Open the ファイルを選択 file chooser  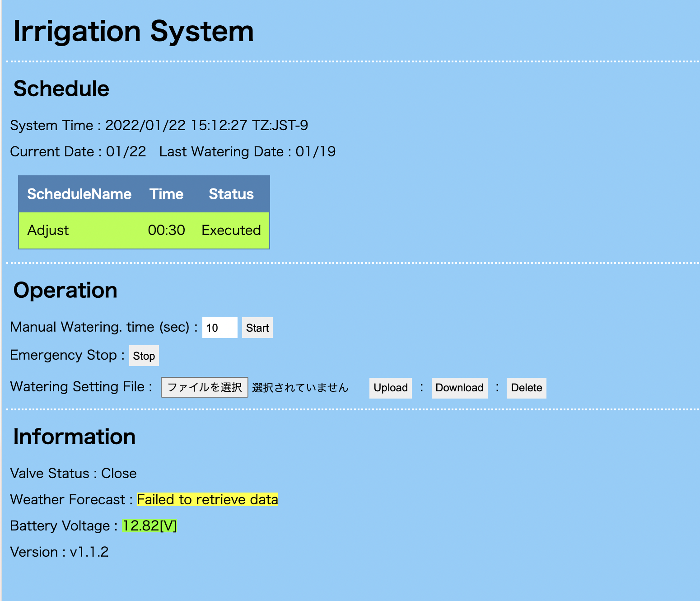click(x=205, y=387)
